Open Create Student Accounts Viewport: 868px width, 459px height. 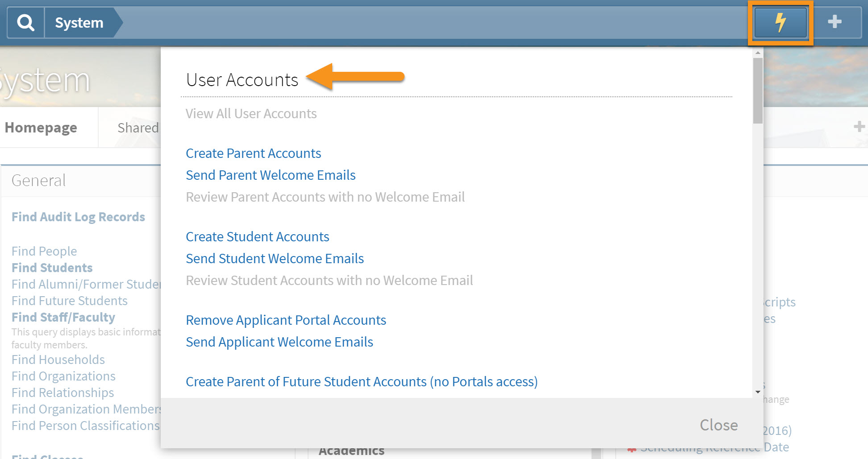pyautogui.click(x=257, y=236)
